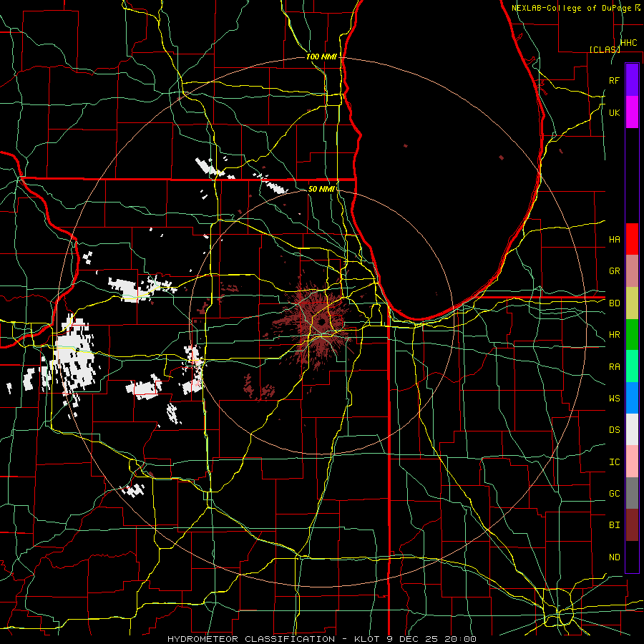Screen dimensions: 644x644
Task: Click the DS legend label
Action: coord(615,429)
